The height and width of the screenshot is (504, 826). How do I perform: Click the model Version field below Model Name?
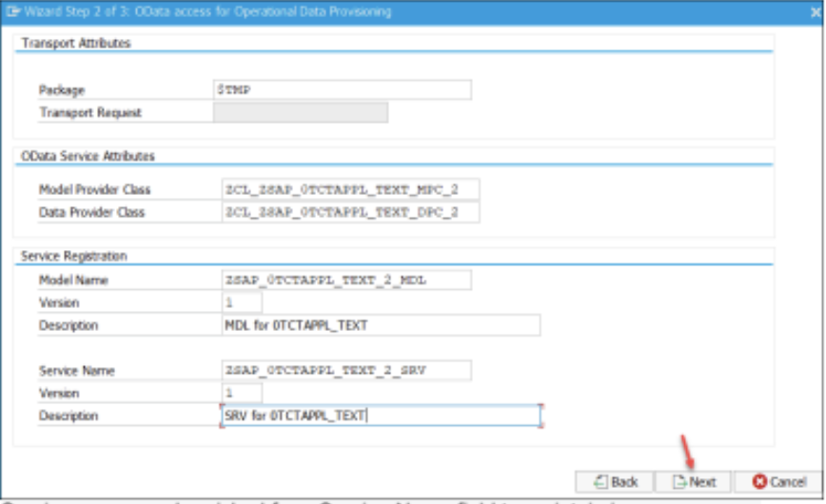[x=242, y=302]
